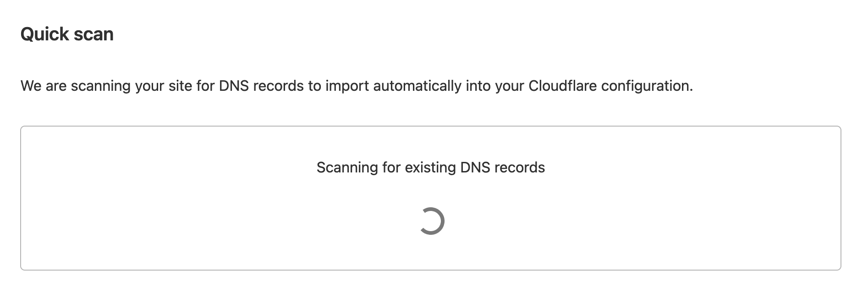The image size is (868, 288).
Task: Click the word scanning in the description sentence
Action: [x=101, y=86]
